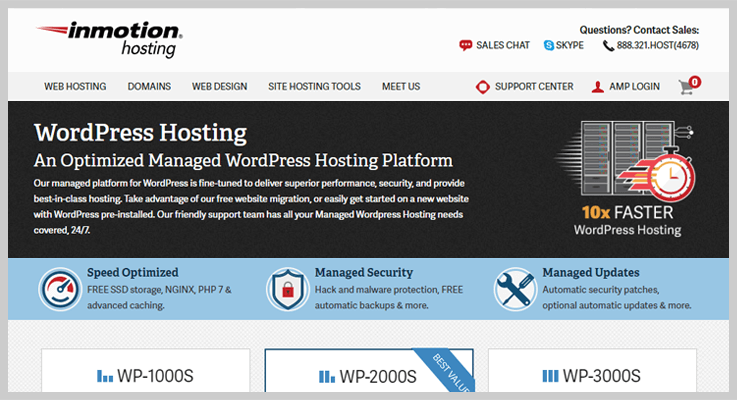This screenshot has width=737, height=400.
Task: Click the Managed Updates heading
Action: pyautogui.click(x=591, y=273)
